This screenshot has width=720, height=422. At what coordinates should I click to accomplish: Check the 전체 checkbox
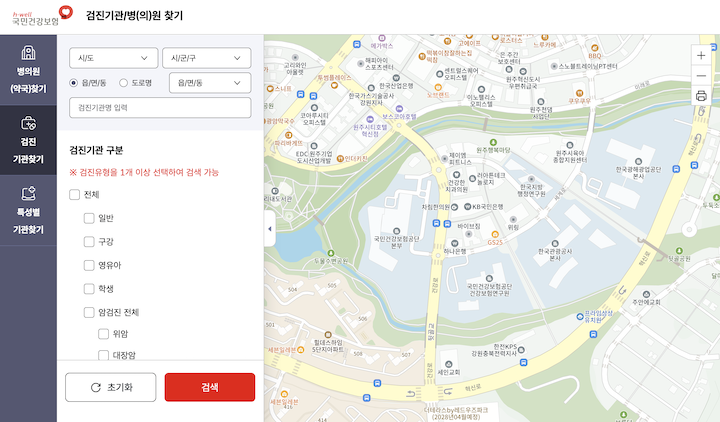[75, 194]
